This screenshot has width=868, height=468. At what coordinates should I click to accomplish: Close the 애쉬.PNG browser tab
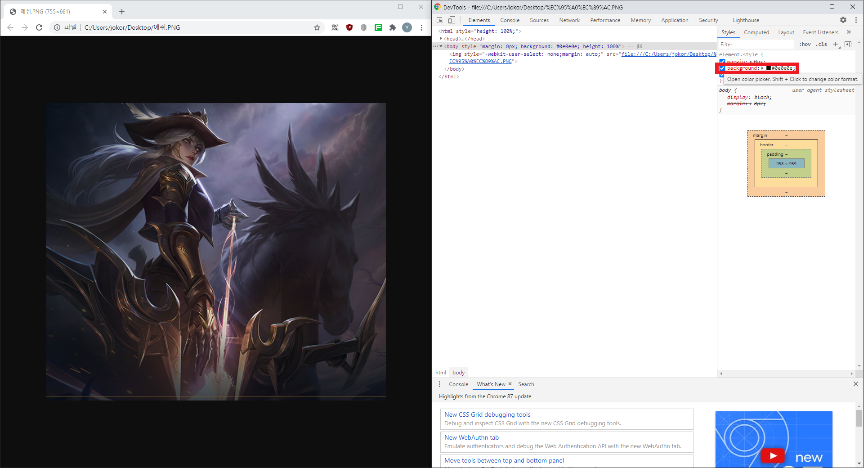point(105,12)
